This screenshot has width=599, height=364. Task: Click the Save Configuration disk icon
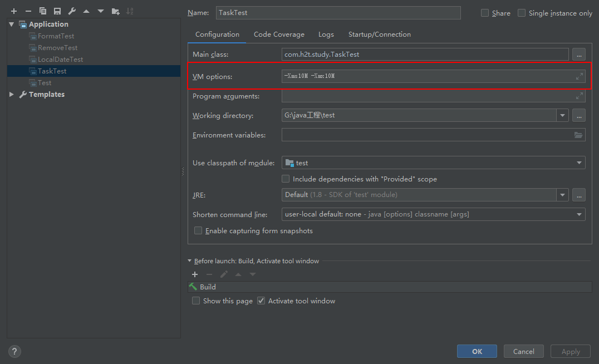tap(57, 11)
